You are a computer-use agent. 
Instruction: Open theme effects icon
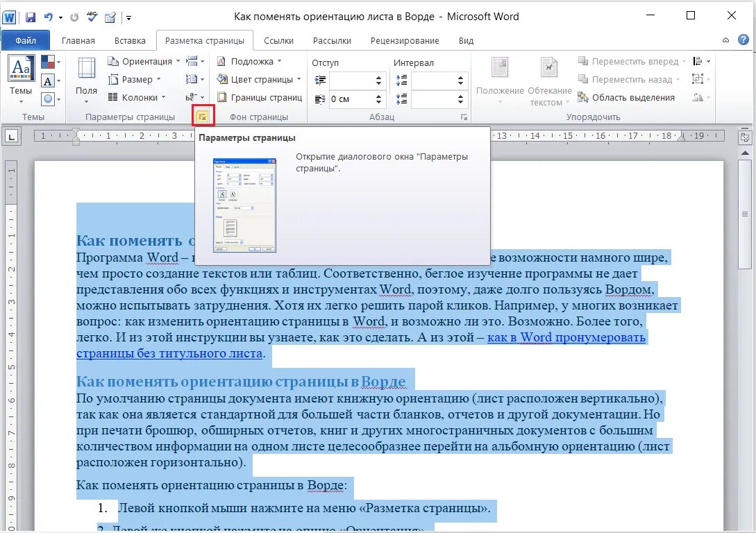51,99
